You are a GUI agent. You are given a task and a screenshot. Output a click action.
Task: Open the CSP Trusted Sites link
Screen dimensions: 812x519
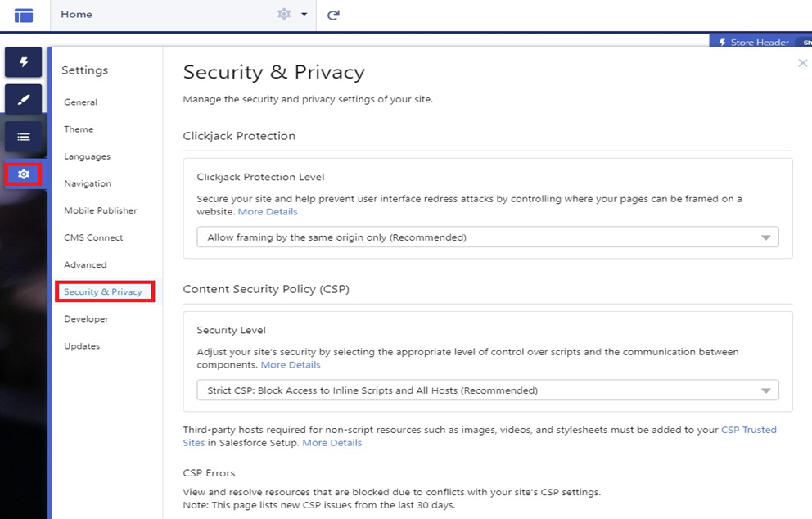(748, 430)
